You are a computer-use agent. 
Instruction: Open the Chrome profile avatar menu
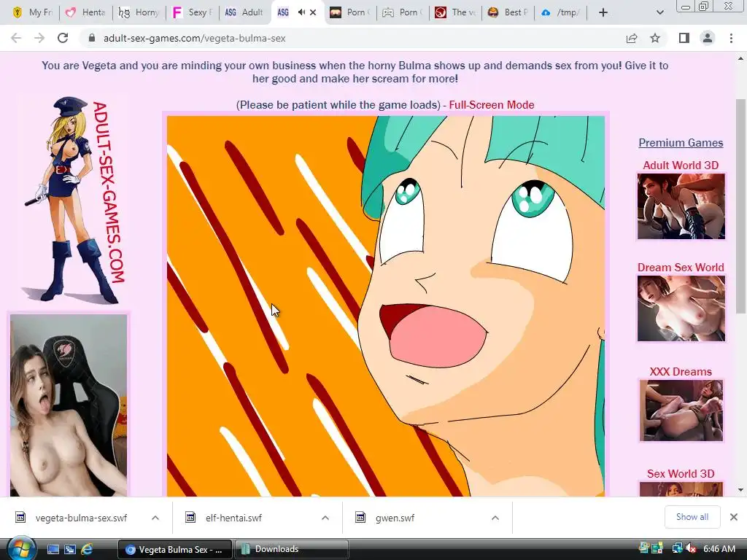tap(708, 38)
